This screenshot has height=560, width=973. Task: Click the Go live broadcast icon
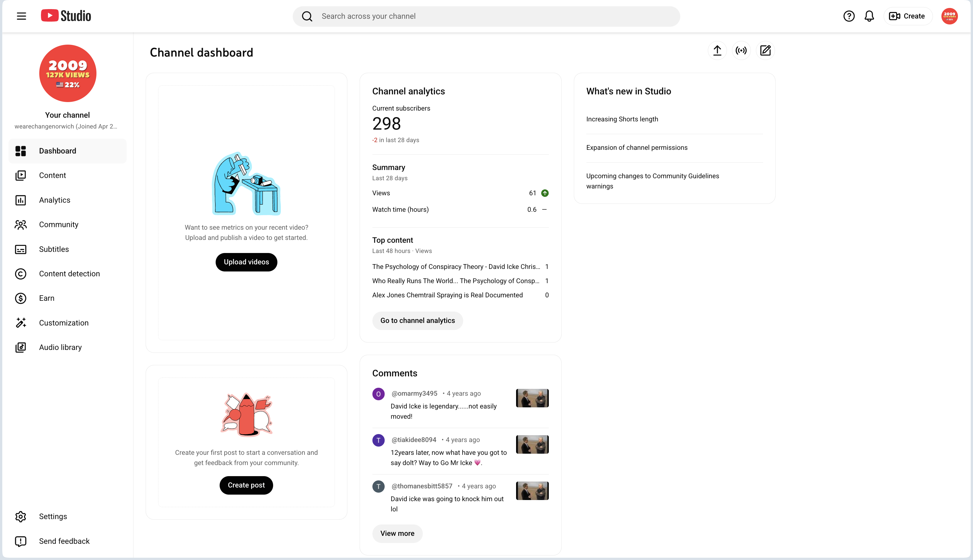click(741, 50)
